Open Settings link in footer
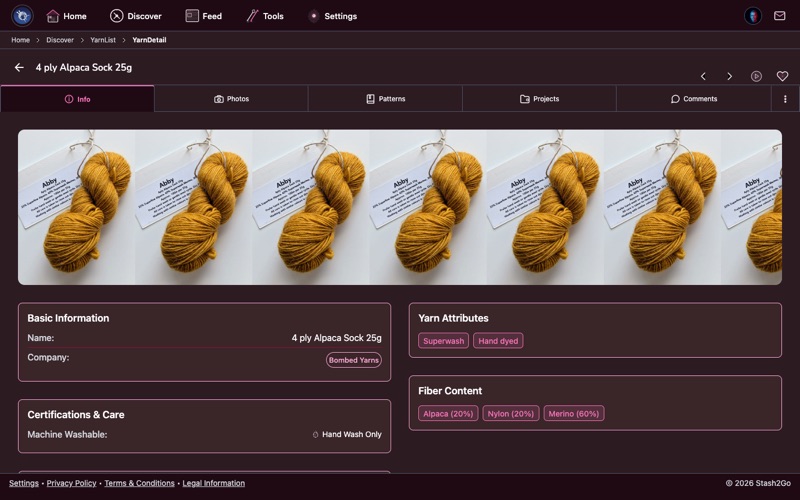 [x=23, y=483]
